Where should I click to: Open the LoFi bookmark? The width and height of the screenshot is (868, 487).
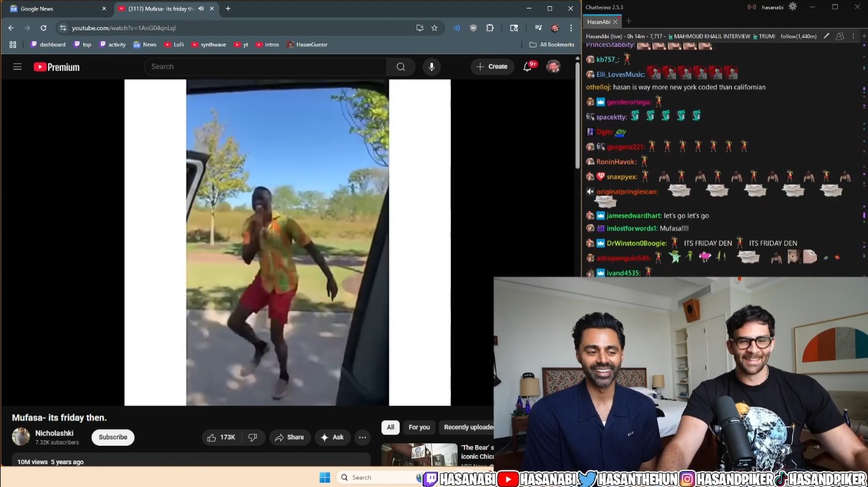point(174,44)
